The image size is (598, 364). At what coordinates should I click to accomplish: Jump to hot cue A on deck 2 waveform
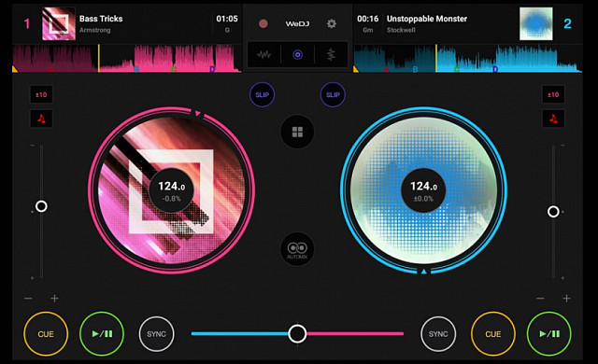click(x=386, y=69)
